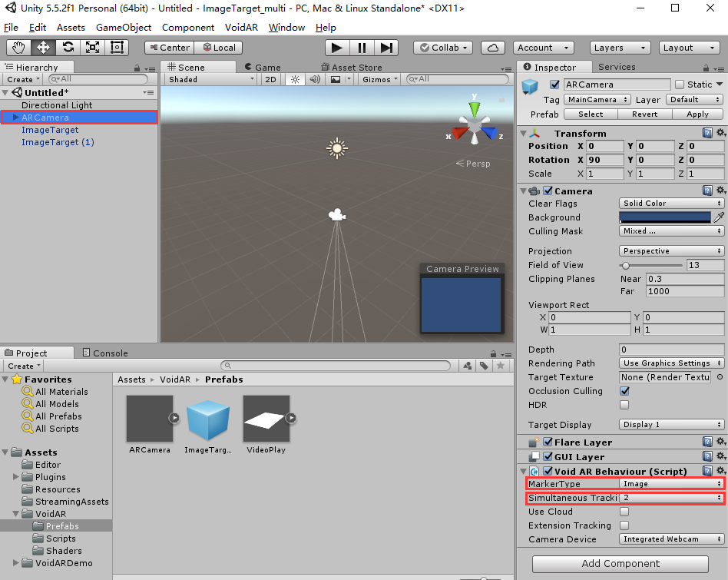Select the Move tool
The width and height of the screenshot is (728, 580).
coord(43,48)
